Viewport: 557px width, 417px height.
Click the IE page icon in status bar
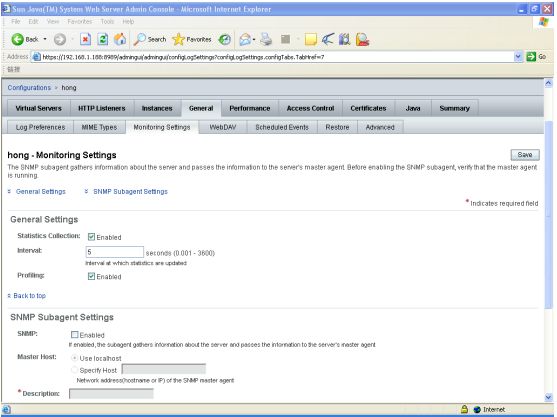click(x=6, y=410)
